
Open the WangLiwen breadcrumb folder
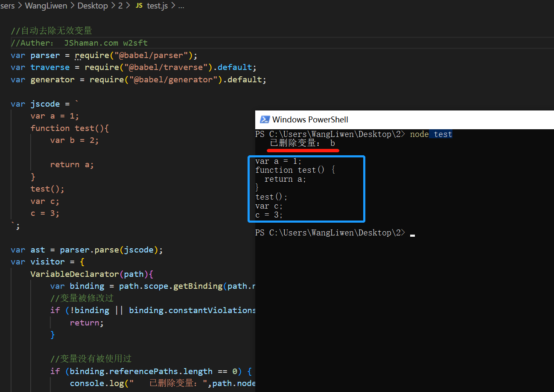(46, 6)
